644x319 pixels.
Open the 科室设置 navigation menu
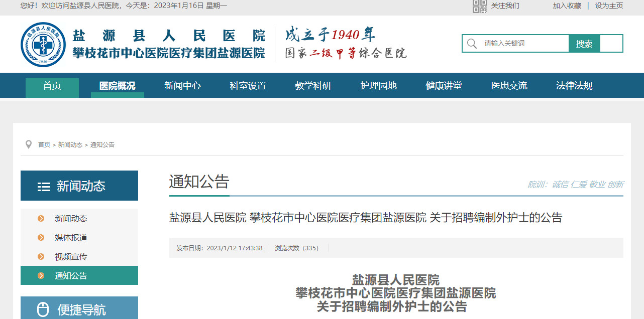[x=248, y=86]
